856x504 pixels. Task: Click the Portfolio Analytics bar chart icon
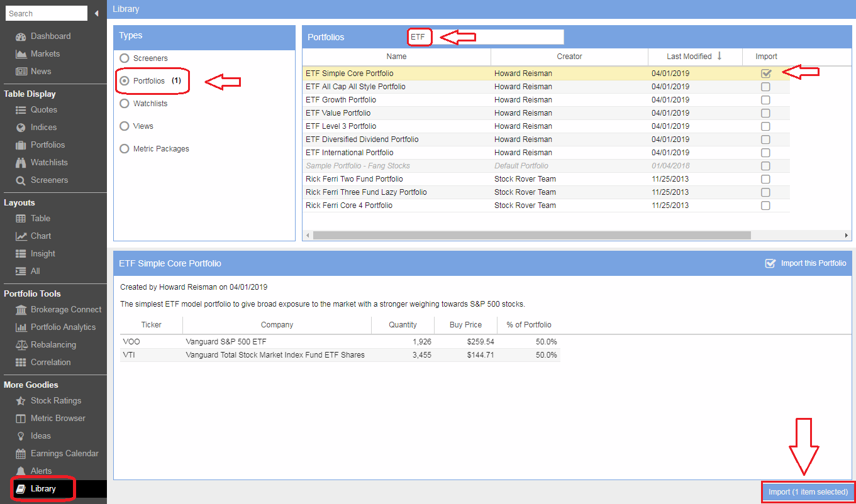[21, 327]
